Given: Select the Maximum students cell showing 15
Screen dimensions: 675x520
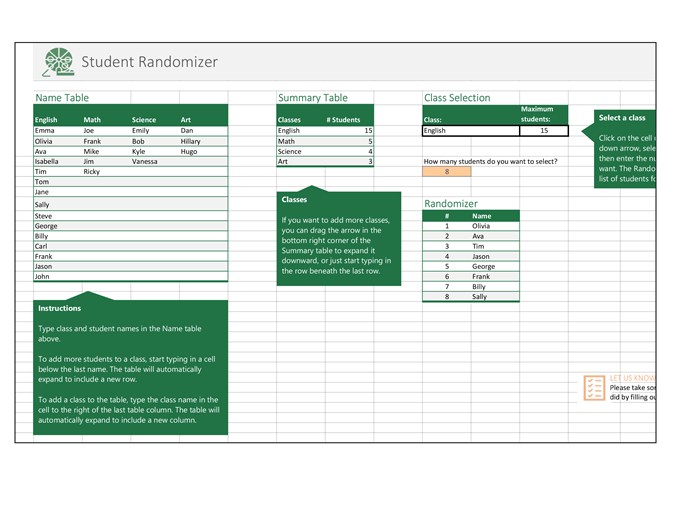Looking at the screenshot, I should (544, 130).
